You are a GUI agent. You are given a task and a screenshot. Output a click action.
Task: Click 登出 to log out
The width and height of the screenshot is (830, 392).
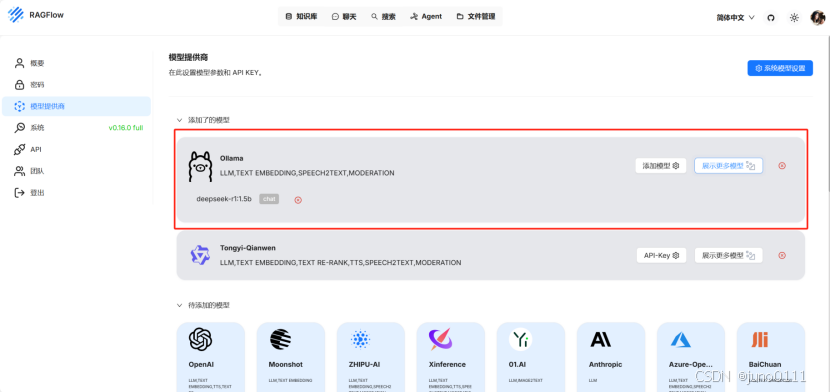76,193
